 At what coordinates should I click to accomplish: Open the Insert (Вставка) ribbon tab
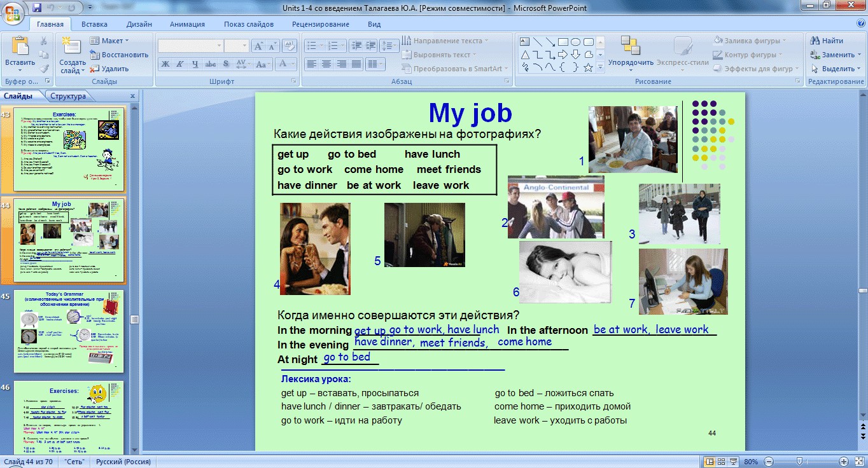[x=94, y=24]
